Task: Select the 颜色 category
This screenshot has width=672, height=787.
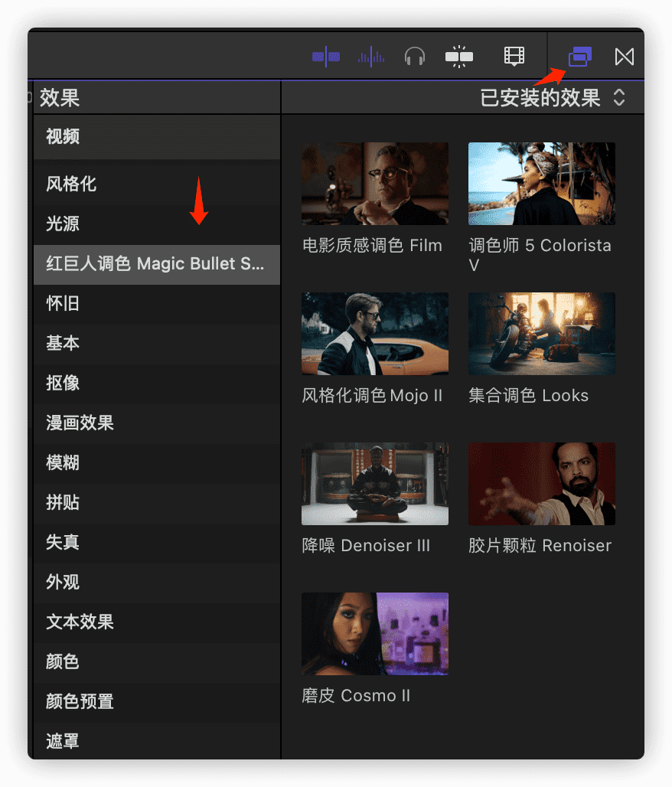Action: (x=157, y=662)
